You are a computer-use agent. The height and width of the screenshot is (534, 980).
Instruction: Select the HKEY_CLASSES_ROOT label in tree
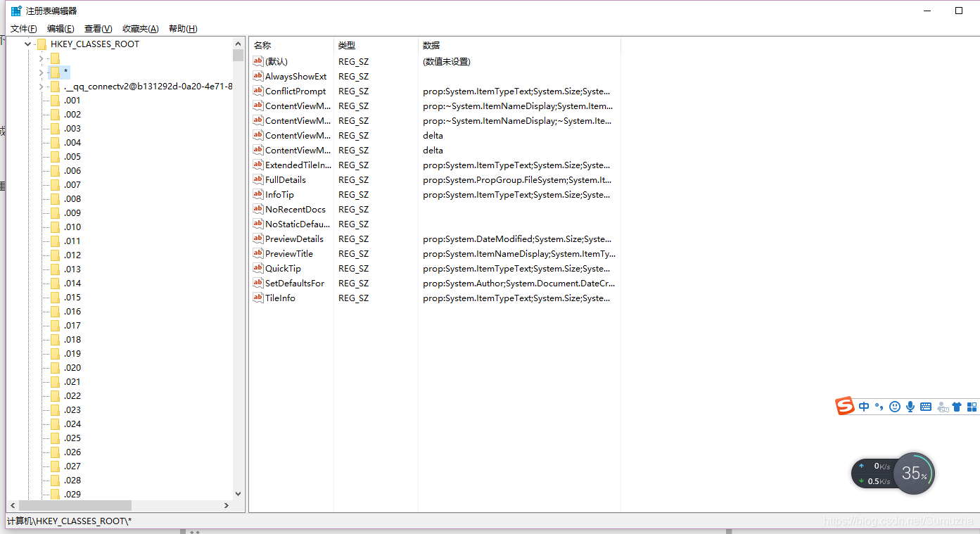tap(95, 44)
